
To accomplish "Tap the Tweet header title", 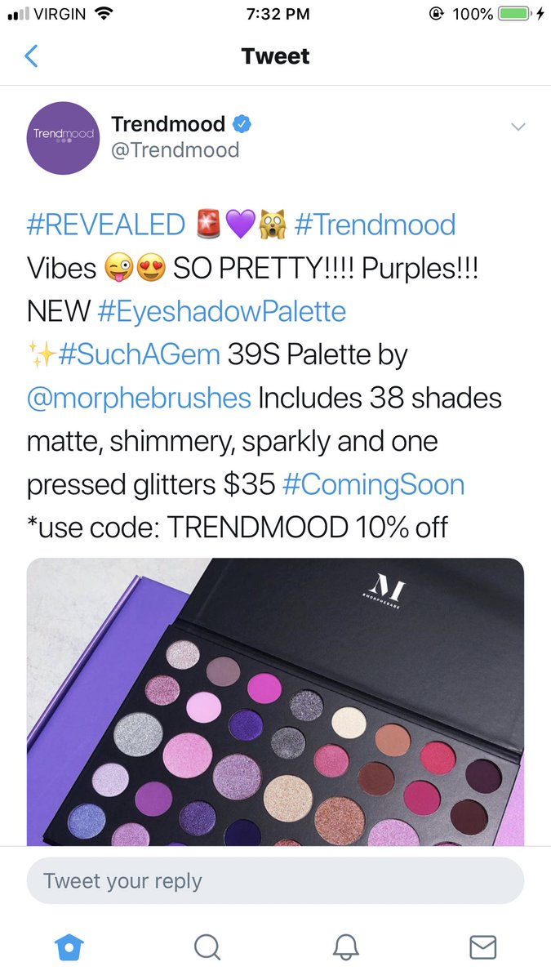I will click(275, 56).
